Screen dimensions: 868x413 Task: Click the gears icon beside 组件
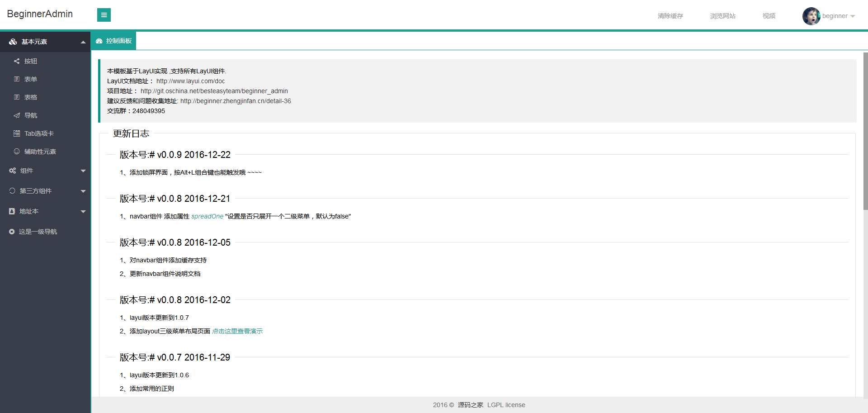(x=13, y=171)
